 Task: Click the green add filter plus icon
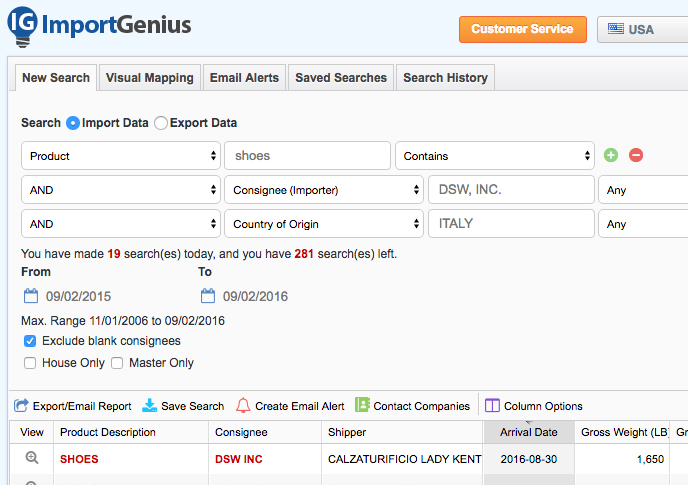(611, 155)
